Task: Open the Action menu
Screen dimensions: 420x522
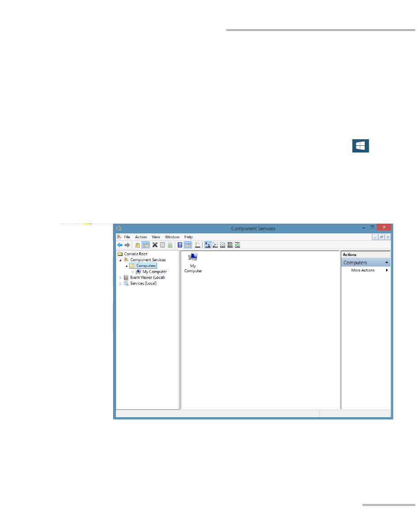Action: (141, 237)
